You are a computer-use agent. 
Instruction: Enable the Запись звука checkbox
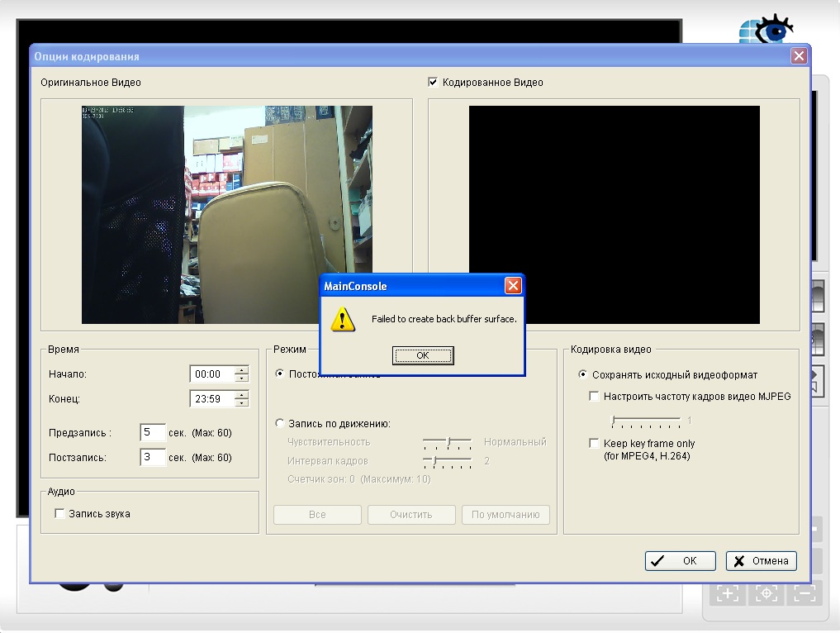59,514
